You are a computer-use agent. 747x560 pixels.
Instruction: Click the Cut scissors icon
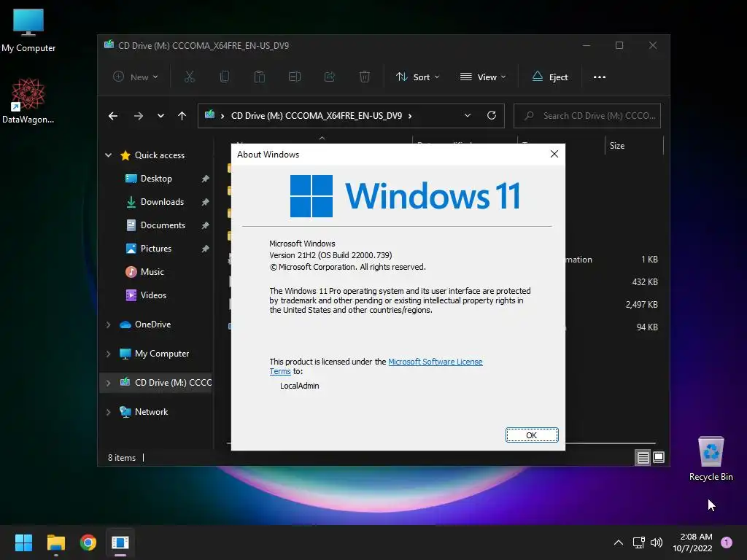(189, 77)
